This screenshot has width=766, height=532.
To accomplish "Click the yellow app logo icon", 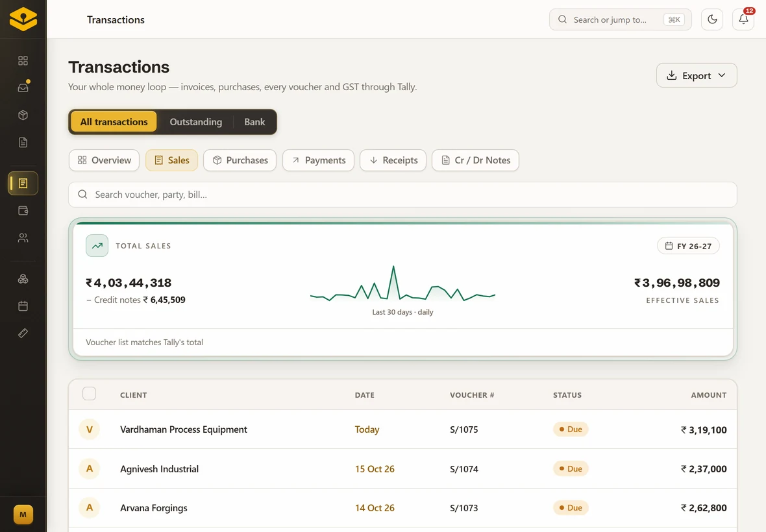I will click(23, 19).
